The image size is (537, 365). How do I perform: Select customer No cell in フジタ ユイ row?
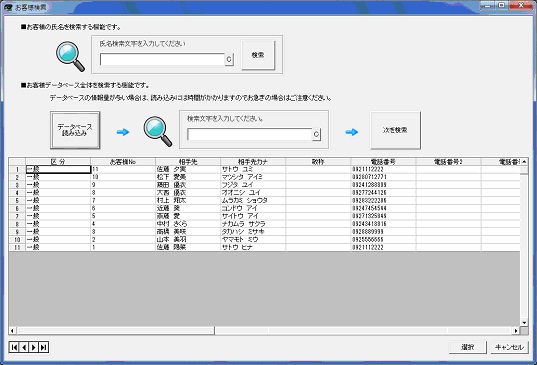pyautogui.click(x=123, y=185)
